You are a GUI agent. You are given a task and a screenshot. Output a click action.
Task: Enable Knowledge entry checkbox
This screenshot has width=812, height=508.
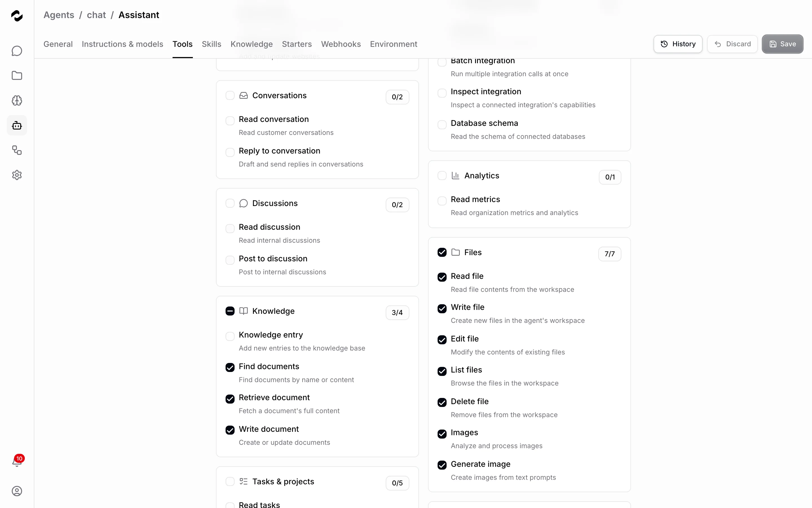[230, 336]
